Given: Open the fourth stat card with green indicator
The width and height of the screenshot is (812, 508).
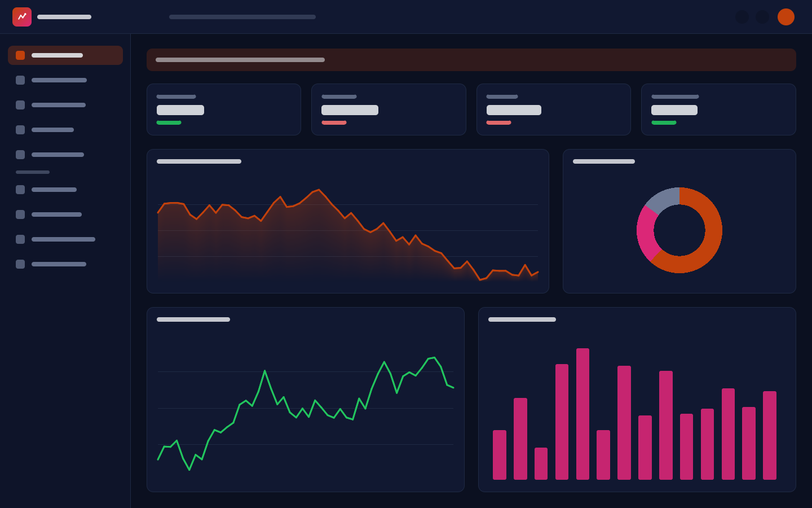Looking at the screenshot, I should point(718,110).
